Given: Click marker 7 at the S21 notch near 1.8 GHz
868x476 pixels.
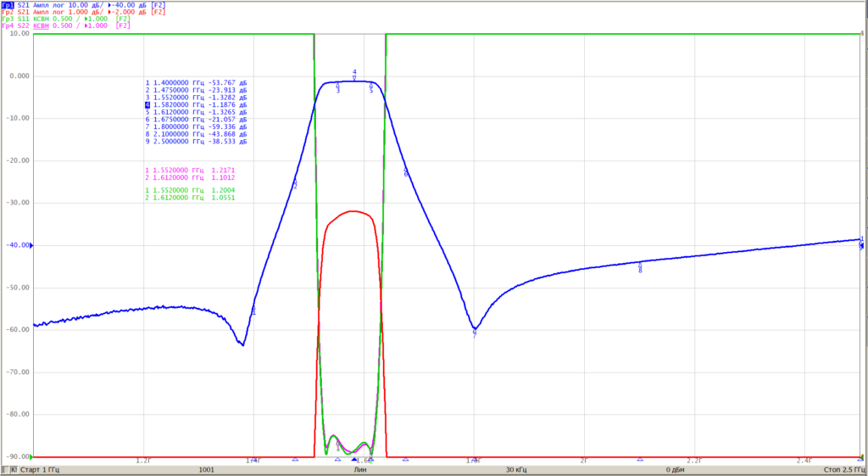Looking at the screenshot, I should (x=475, y=333).
